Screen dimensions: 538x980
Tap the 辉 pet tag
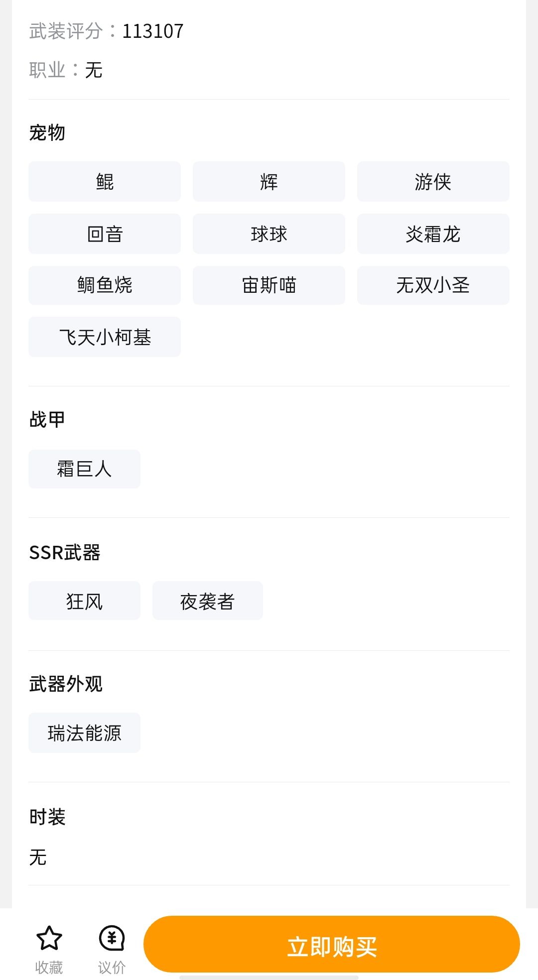tap(269, 182)
